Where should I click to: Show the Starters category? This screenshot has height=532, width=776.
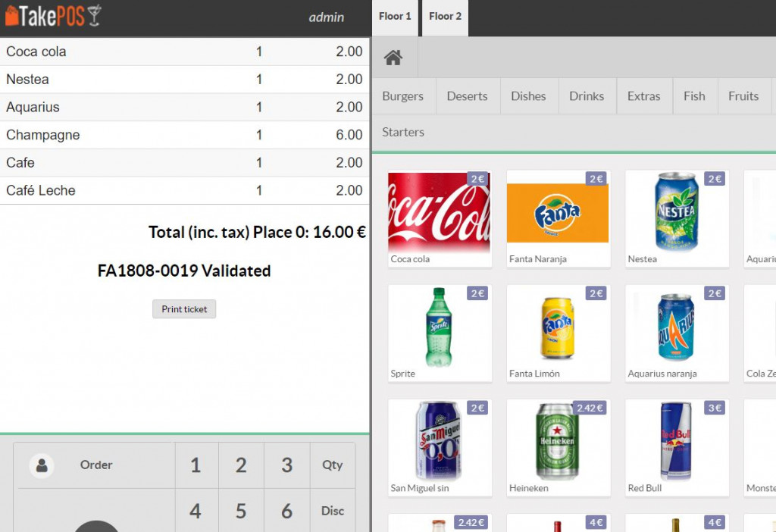click(403, 132)
